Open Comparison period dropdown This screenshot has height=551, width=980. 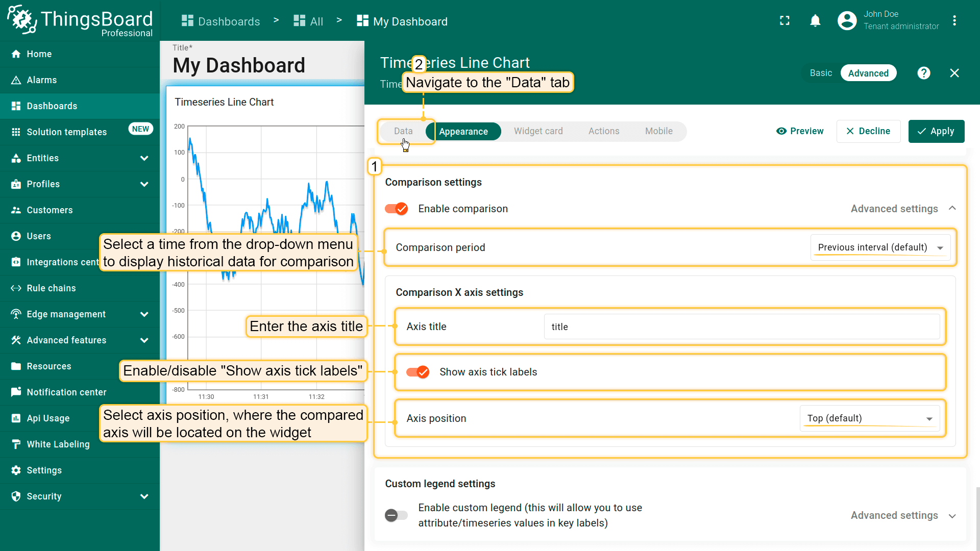point(880,247)
